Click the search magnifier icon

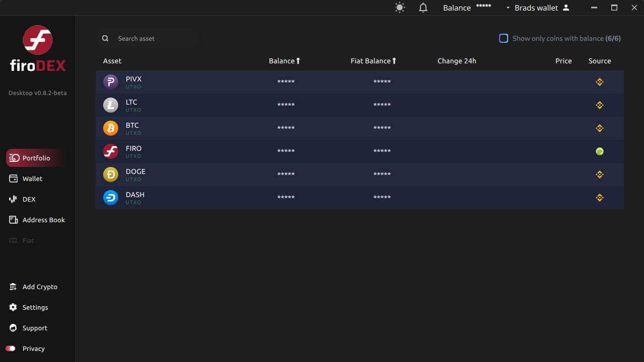point(105,38)
